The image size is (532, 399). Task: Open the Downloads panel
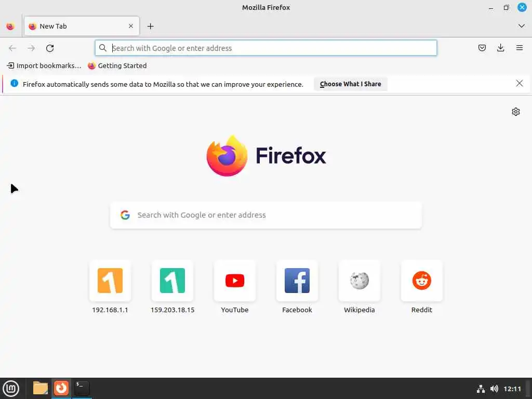coord(500,48)
